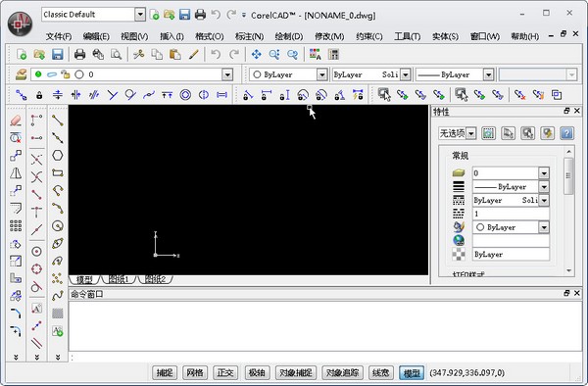Click the Cut scissors icon
Viewport: 588px width, 386px height.
(139, 55)
